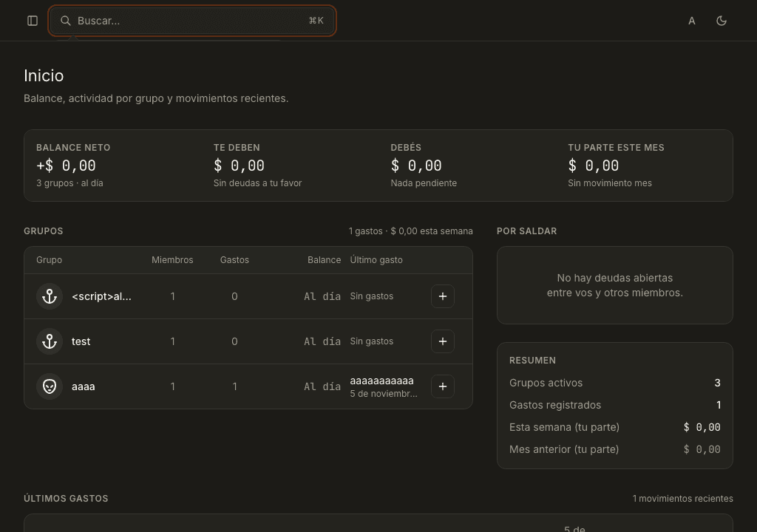Click the Miembros column header
The image size is (757, 532).
[172, 260]
